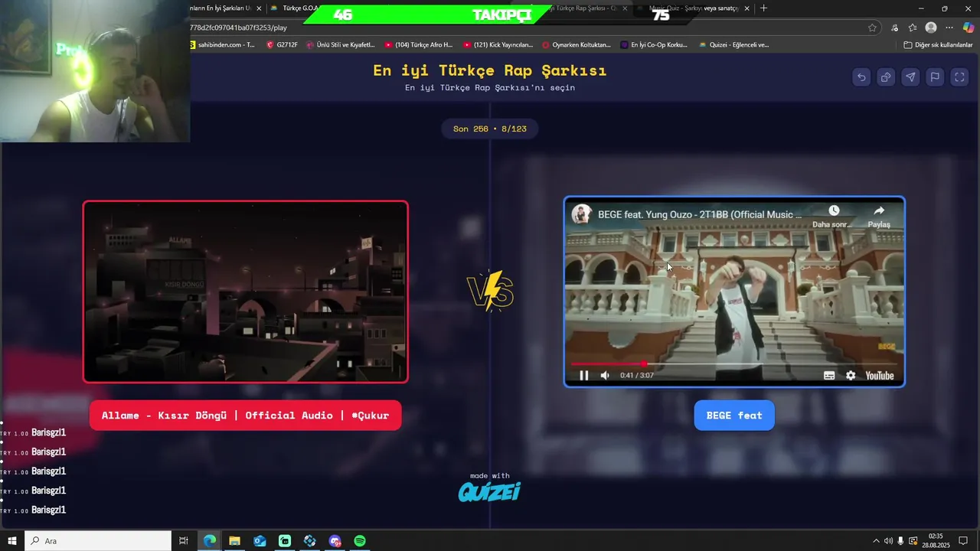Open Quizei - Eğlenceli ve... bookmark
The height and width of the screenshot is (551, 980).
733,44
